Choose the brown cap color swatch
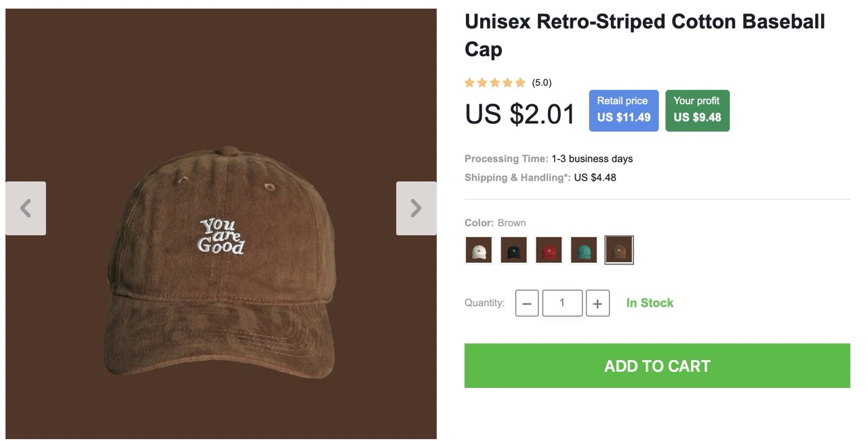The image size is (868, 441). [619, 249]
